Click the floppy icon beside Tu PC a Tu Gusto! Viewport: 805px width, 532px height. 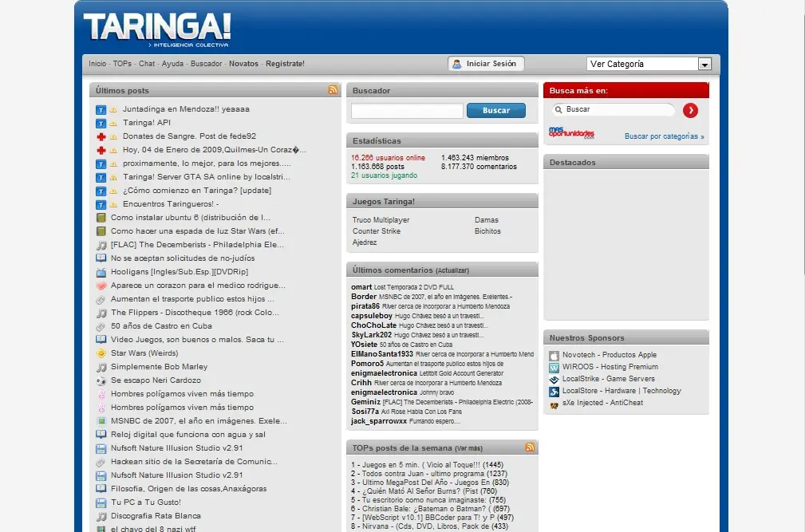pos(101,502)
